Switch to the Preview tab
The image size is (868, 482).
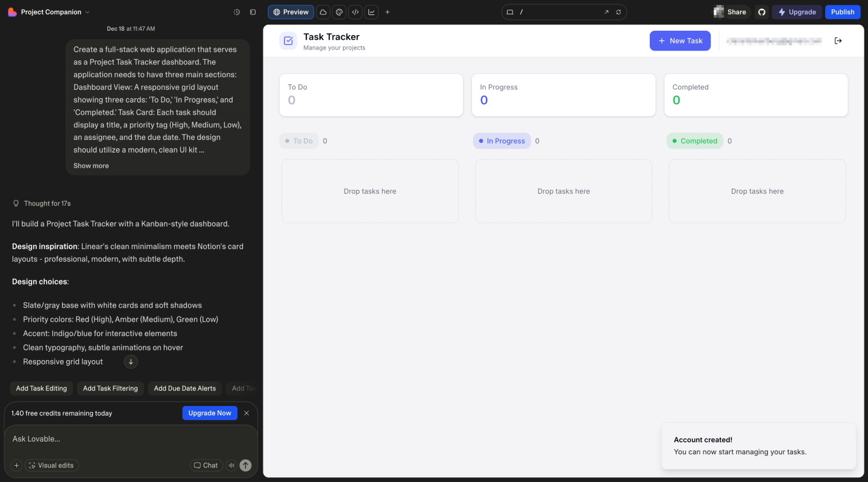pyautogui.click(x=291, y=11)
